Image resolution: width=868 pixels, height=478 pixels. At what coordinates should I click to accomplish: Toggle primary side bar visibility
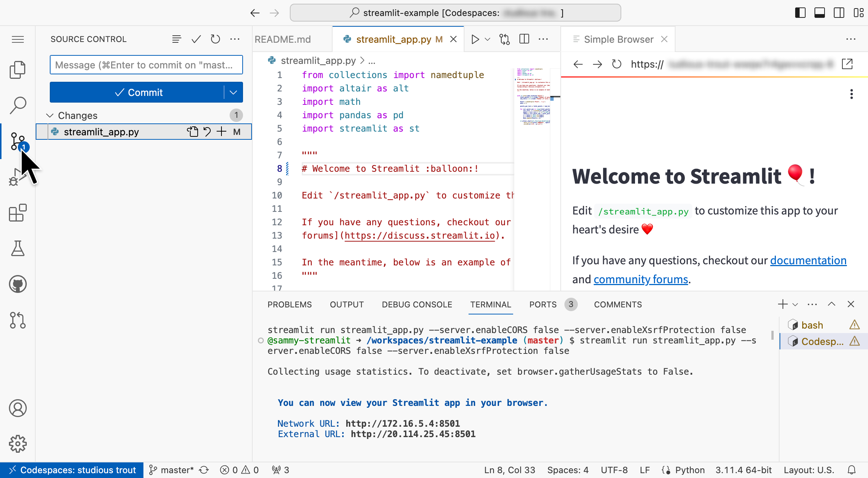pos(800,13)
